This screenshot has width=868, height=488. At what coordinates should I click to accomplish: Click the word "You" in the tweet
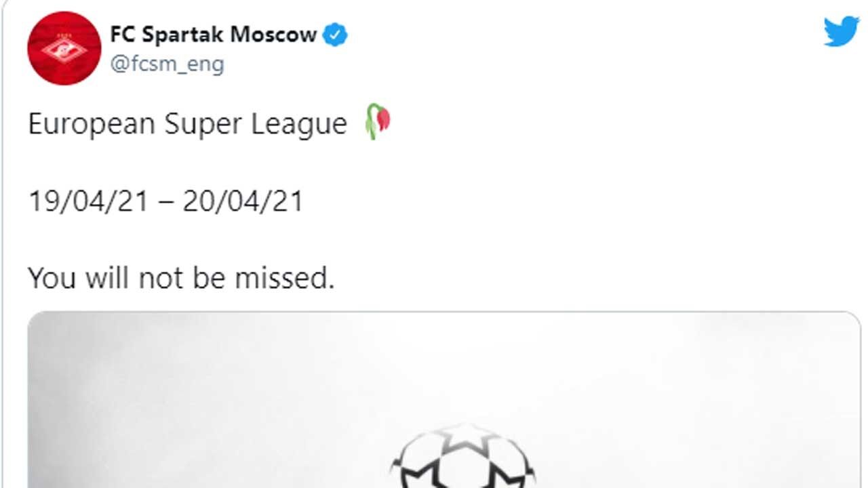[x=52, y=278]
